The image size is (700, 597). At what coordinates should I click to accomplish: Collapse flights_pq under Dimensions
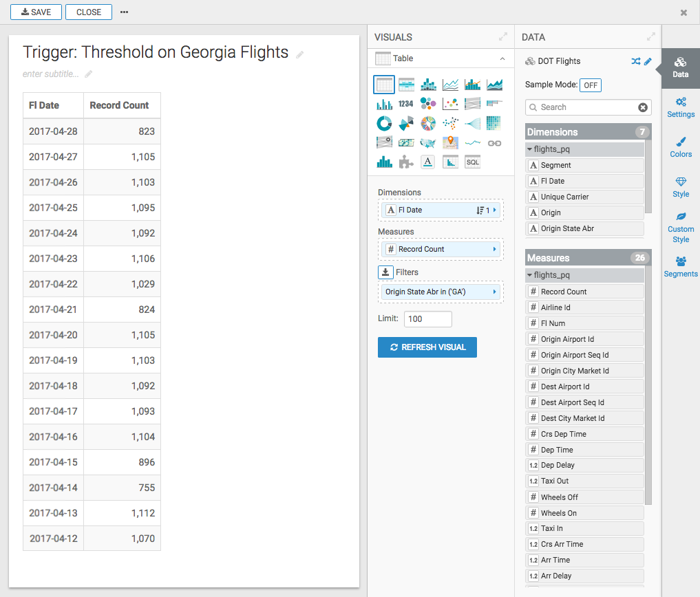pyautogui.click(x=529, y=149)
